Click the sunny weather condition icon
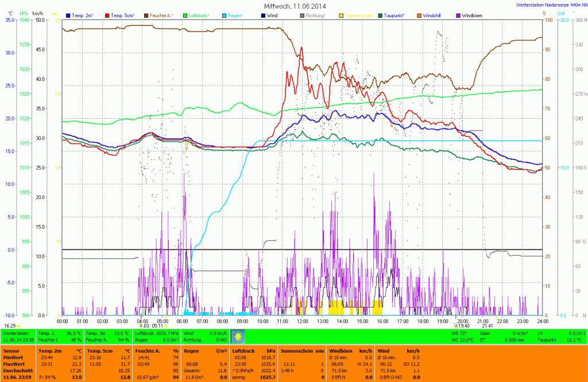Screen dimensions: 588x382 pyautogui.click(x=237, y=336)
